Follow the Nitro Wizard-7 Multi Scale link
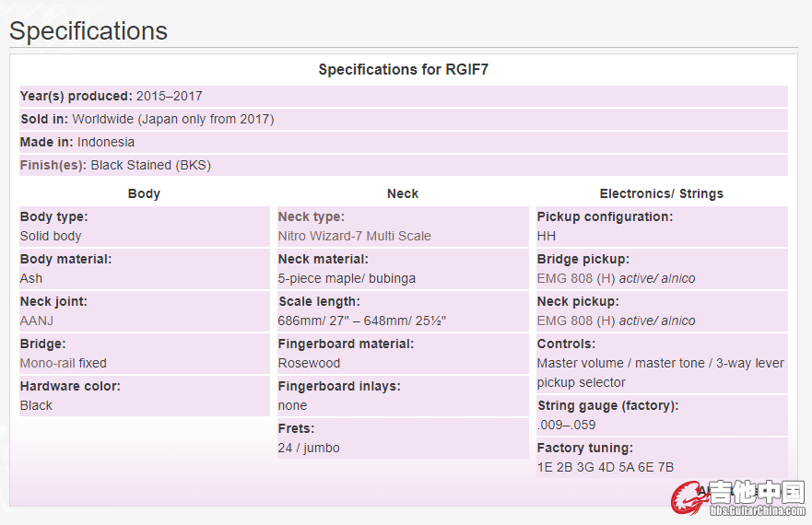 pos(354,236)
